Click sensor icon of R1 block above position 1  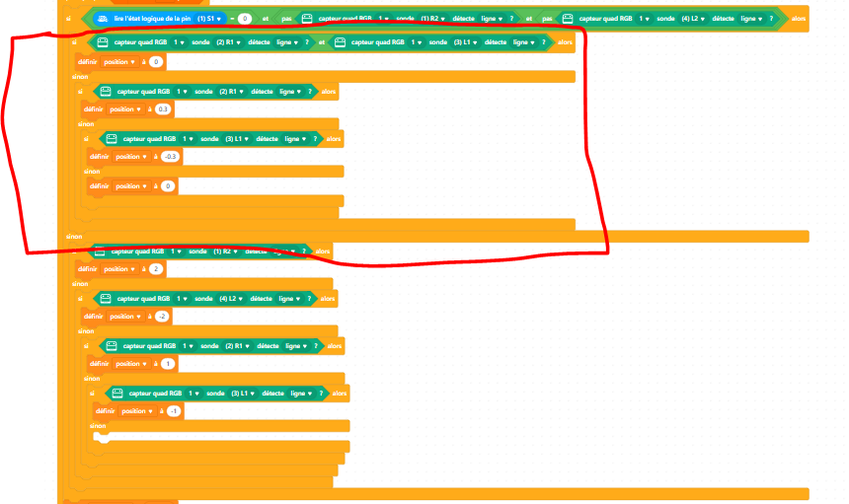click(111, 346)
